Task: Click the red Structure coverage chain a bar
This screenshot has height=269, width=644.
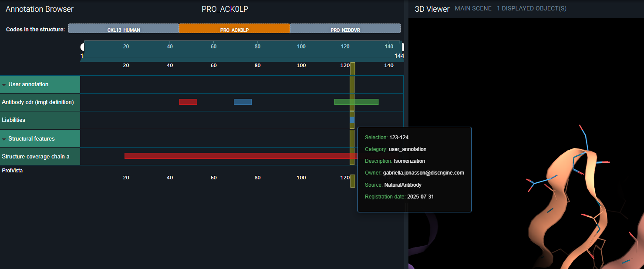Action: point(235,156)
